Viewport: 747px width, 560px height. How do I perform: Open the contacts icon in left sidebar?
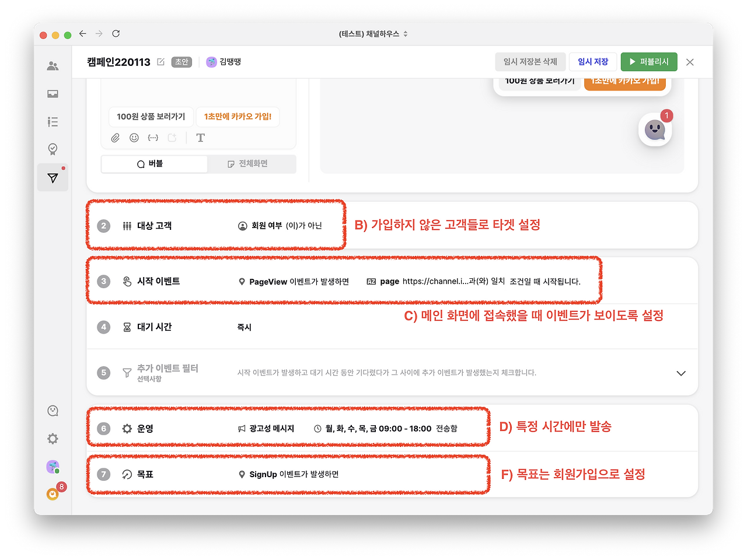pyautogui.click(x=53, y=66)
